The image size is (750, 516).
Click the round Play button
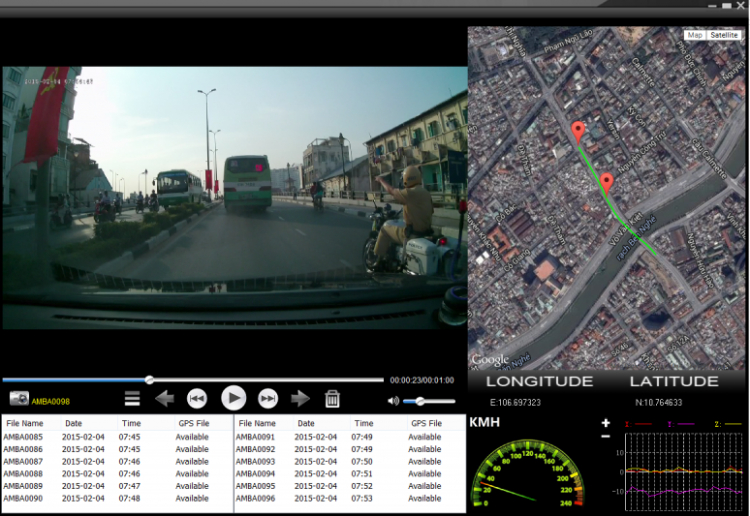click(x=233, y=398)
